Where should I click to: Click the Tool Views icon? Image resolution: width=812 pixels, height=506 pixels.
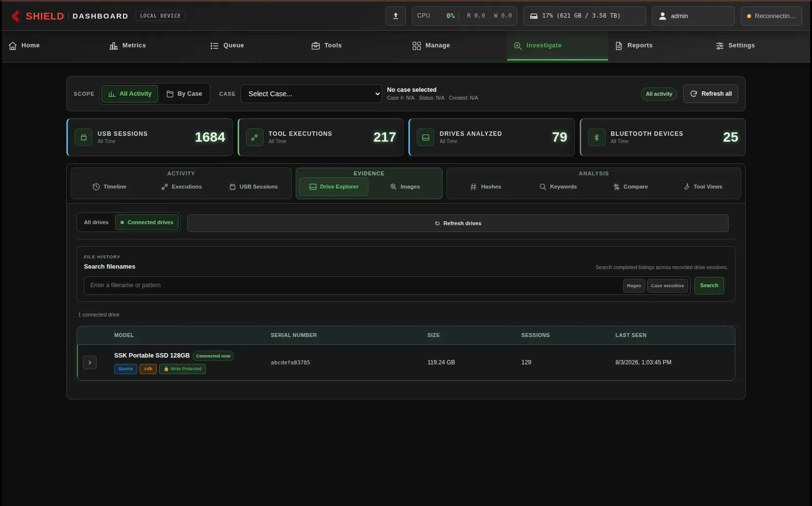point(687,187)
